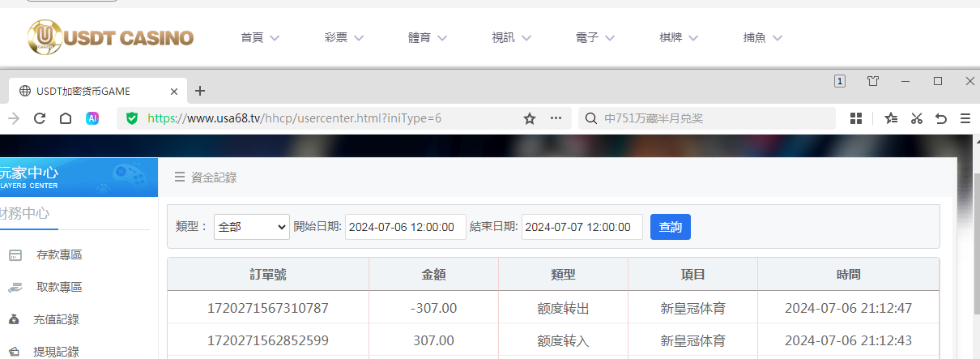Select 充值記錄 from the sidebar
The width and height of the screenshot is (980, 359).
pos(56,319)
